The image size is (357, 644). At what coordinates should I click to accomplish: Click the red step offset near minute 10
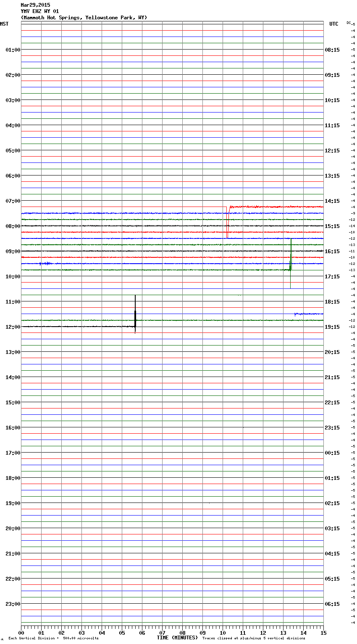coord(228,223)
